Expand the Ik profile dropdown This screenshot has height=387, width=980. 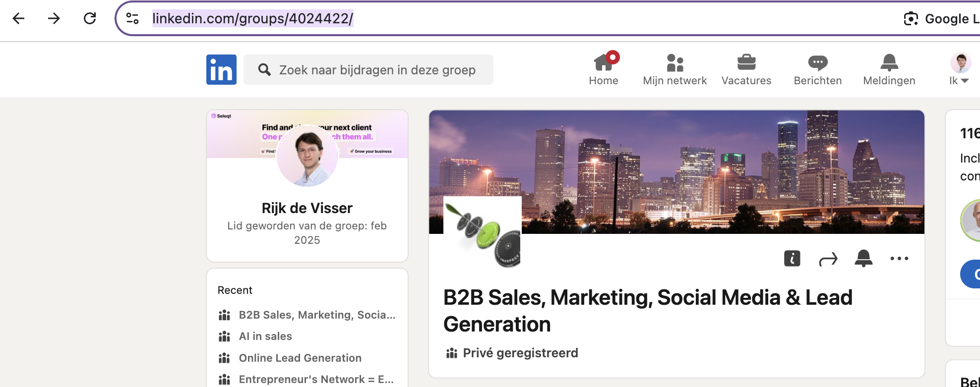[959, 81]
